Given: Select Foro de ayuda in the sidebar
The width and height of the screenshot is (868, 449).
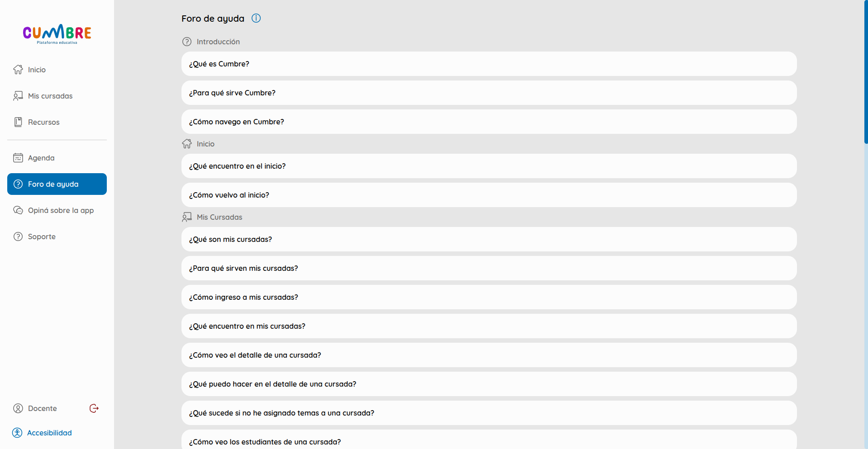Looking at the screenshot, I should tap(57, 184).
